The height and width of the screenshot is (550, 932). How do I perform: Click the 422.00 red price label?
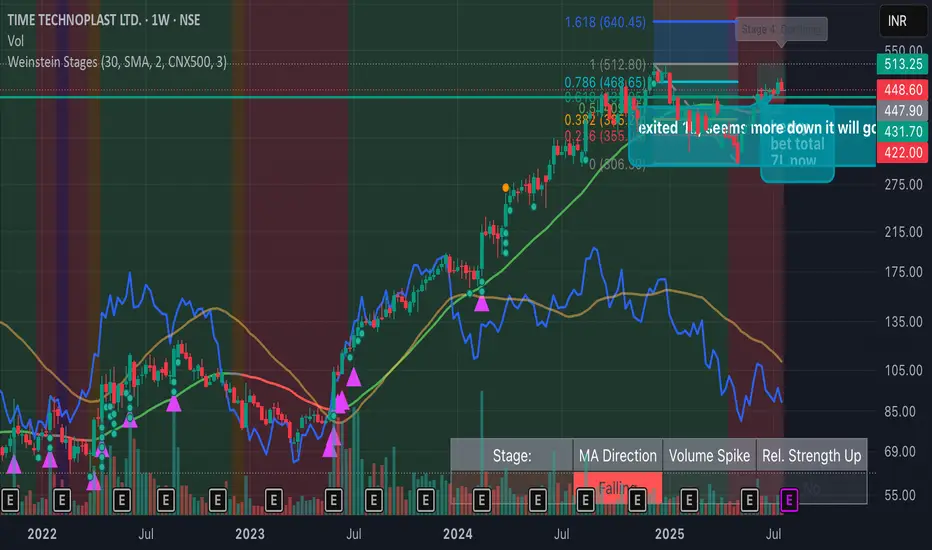point(902,153)
